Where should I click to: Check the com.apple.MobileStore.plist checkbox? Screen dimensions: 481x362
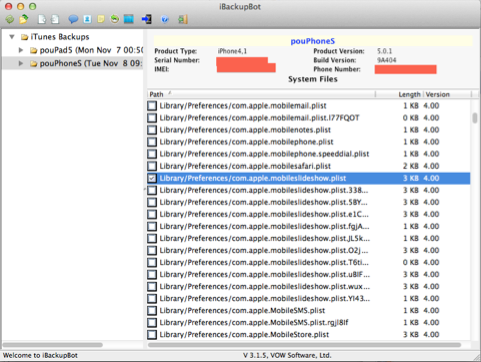click(152, 335)
